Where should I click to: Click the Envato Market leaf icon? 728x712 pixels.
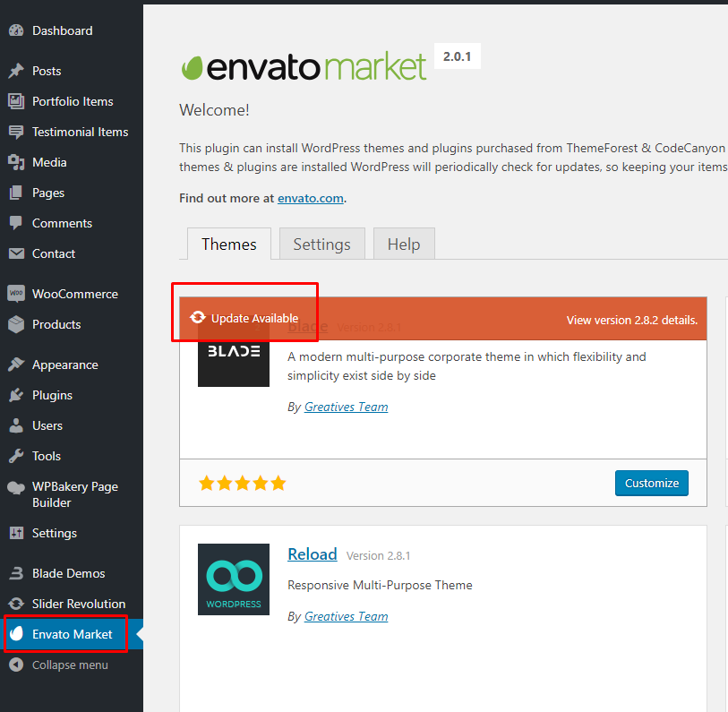tap(16, 634)
